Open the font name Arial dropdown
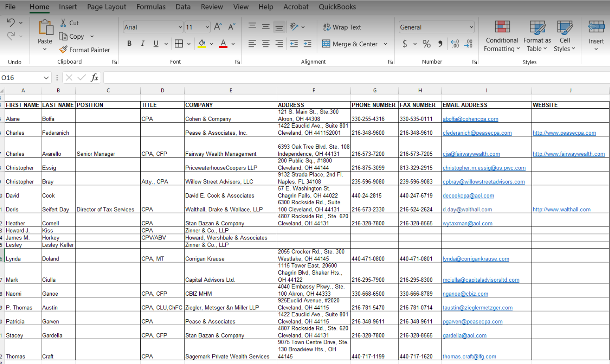The image size is (610, 364). [x=180, y=27]
